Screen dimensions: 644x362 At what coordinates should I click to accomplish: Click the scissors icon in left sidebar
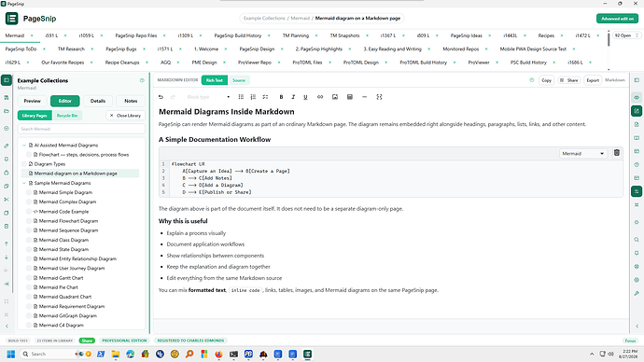coord(7,200)
